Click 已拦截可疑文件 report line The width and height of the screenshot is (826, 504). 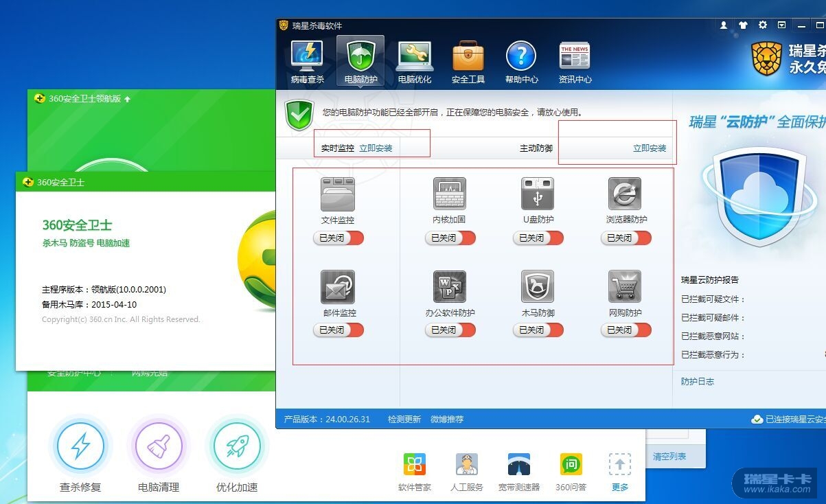pyautogui.click(x=713, y=299)
